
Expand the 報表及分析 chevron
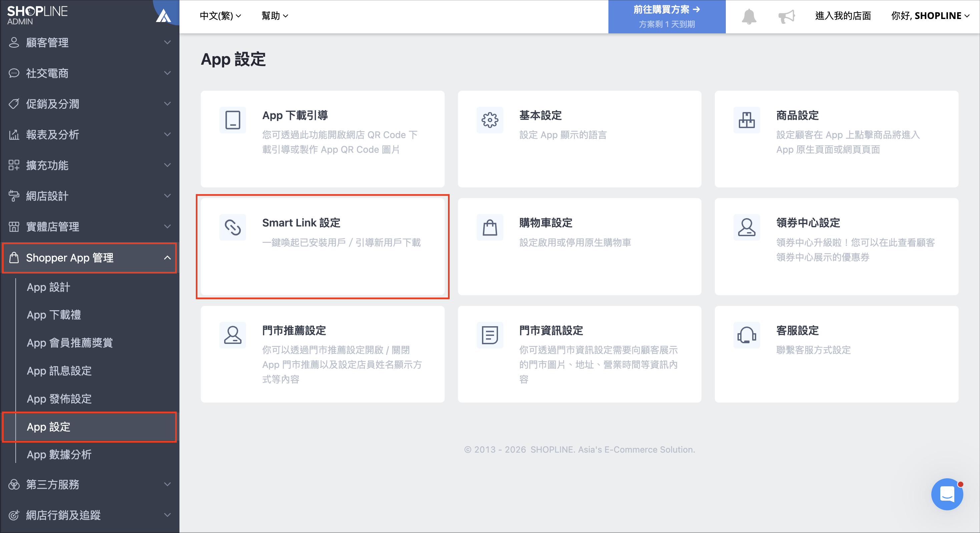167,134
